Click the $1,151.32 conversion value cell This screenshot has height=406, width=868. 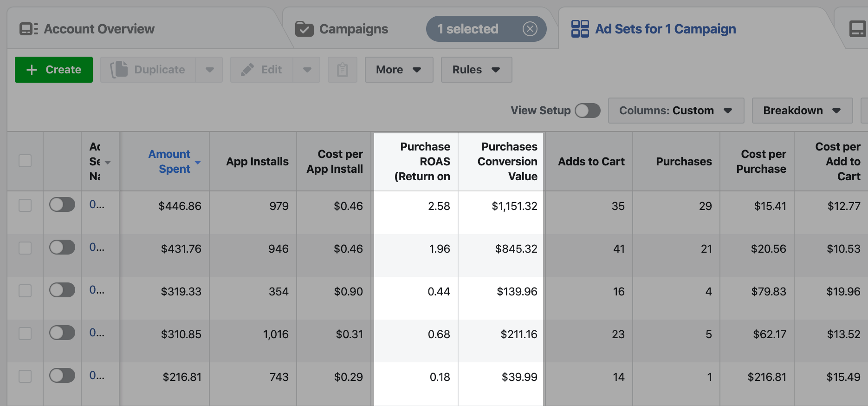(514, 206)
